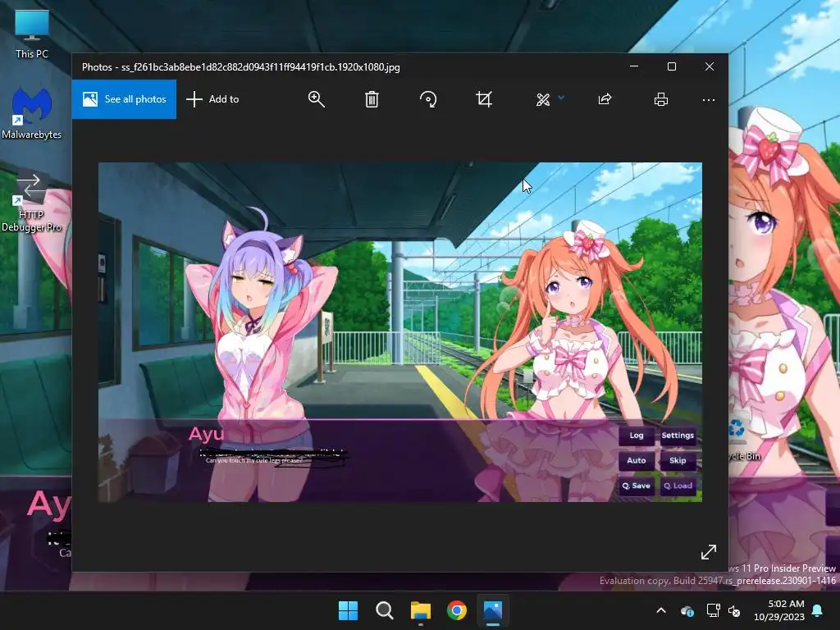Rotate the image with the rotate icon
Viewport: 840px width, 630px height.
click(x=428, y=99)
